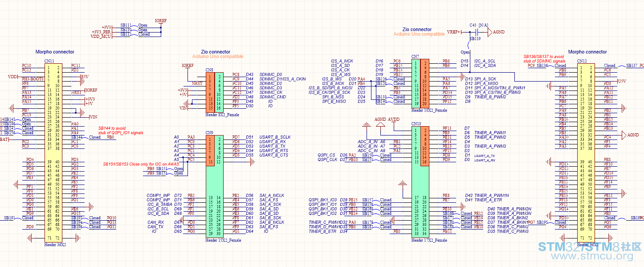
Task: Click the SB151/SB153 I2C red note
Action: pyautogui.click(x=141, y=164)
